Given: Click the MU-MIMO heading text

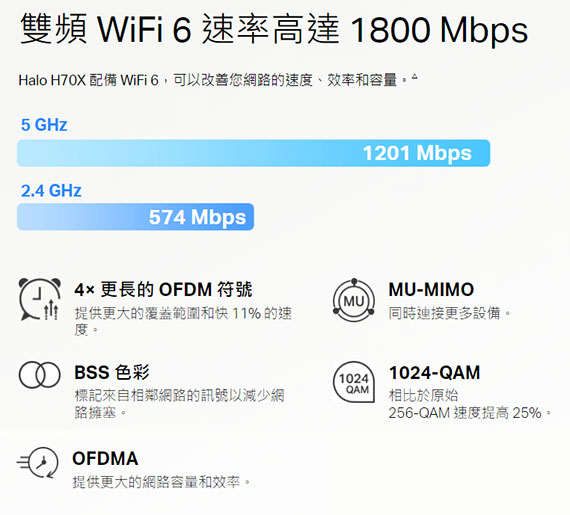Looking at the screenshot, I should coord(431,290).
